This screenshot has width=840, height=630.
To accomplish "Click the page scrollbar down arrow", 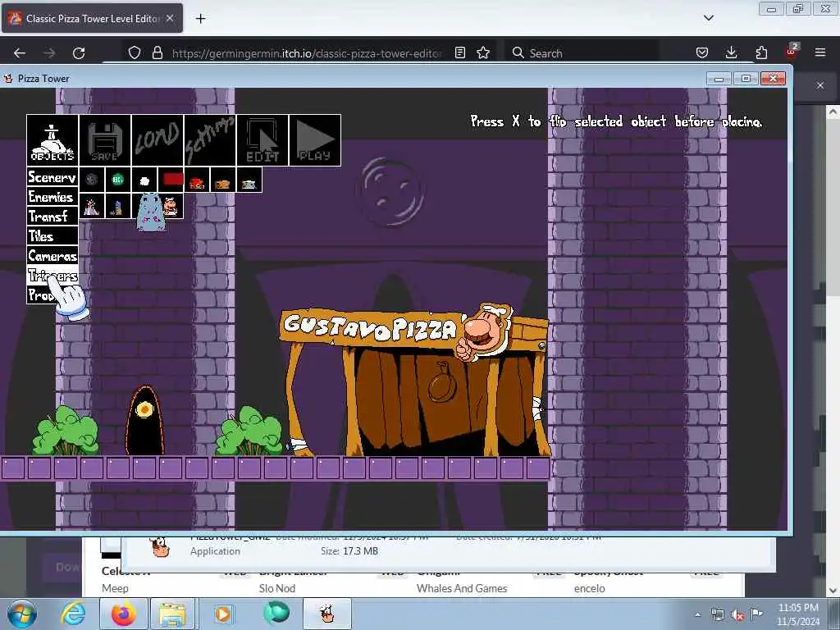I will pyautogui.click(x=833, y=591).
